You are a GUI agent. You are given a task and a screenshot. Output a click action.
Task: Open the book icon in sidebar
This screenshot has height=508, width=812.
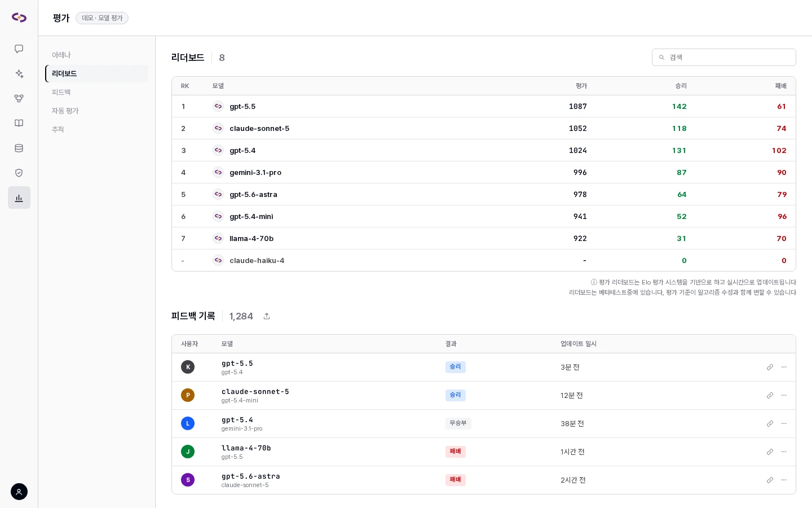click(x=19, y=123)
